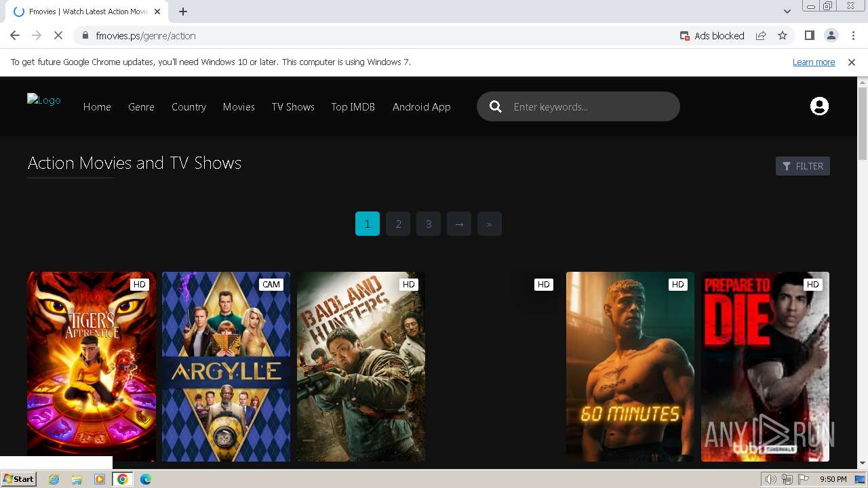The image size is (868, 488).
Task: Open the Action Center flag icon
Action: (x=804, y=479)
